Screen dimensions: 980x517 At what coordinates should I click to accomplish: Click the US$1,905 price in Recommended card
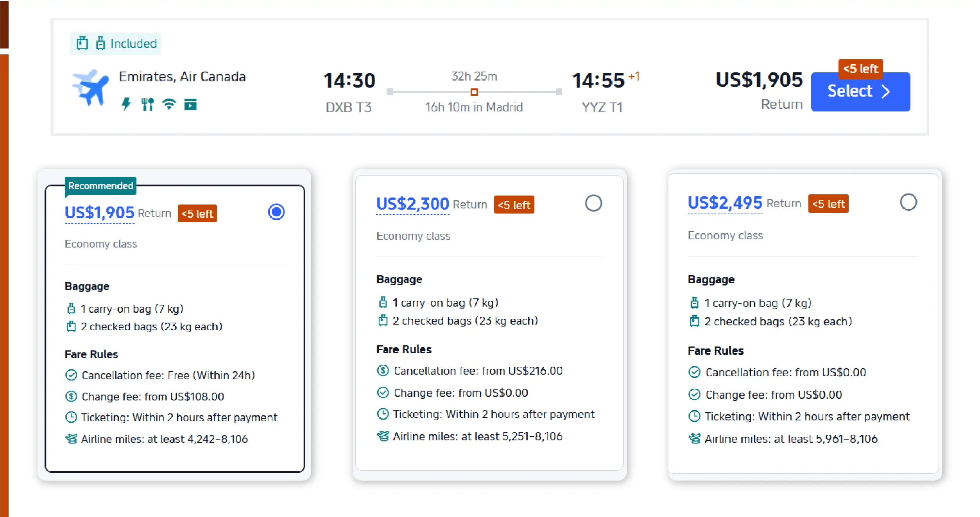click(x=99, y=213)
